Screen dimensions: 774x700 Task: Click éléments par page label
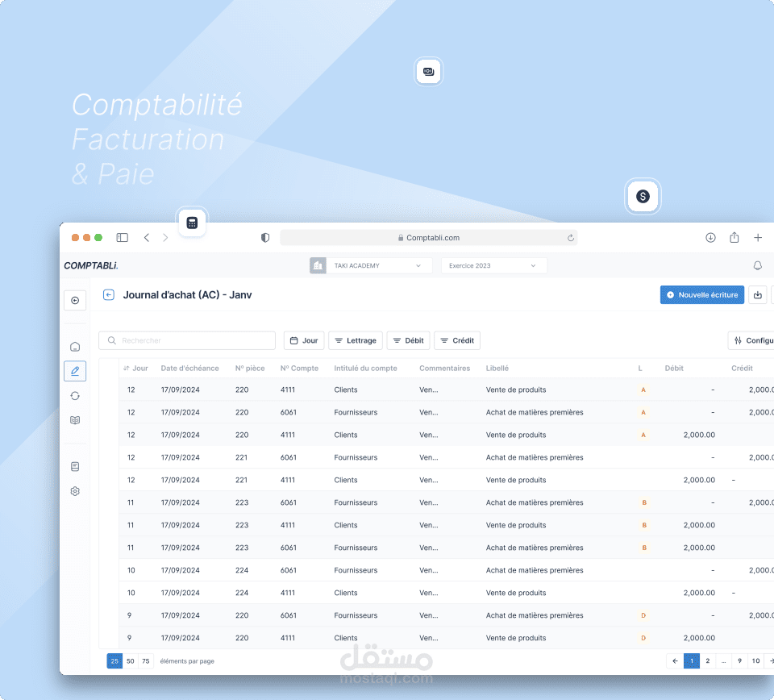click(x=187, y=661)
